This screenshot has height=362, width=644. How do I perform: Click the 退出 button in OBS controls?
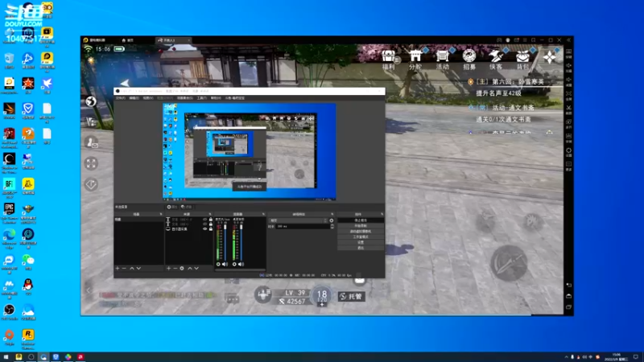(361, 248)
